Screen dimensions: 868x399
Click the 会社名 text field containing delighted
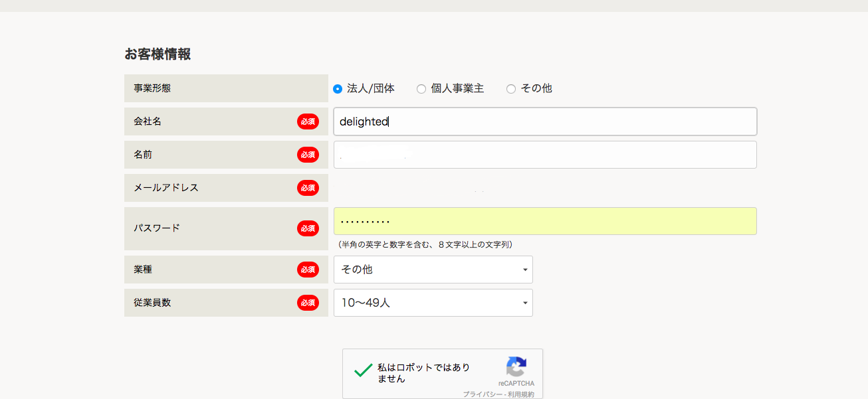(545, 121)
